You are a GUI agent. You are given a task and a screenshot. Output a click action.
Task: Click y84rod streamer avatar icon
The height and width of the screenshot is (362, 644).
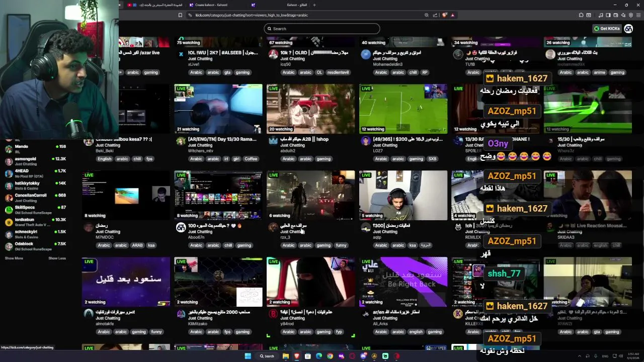[273, 314]
